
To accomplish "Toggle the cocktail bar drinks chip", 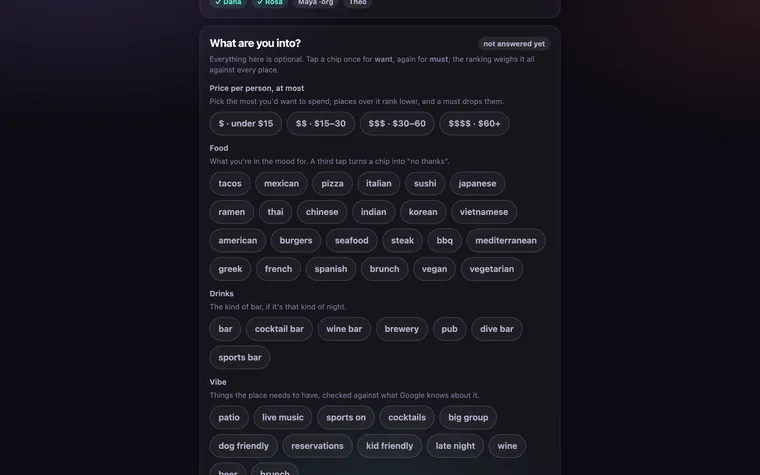I will (279, 329).
